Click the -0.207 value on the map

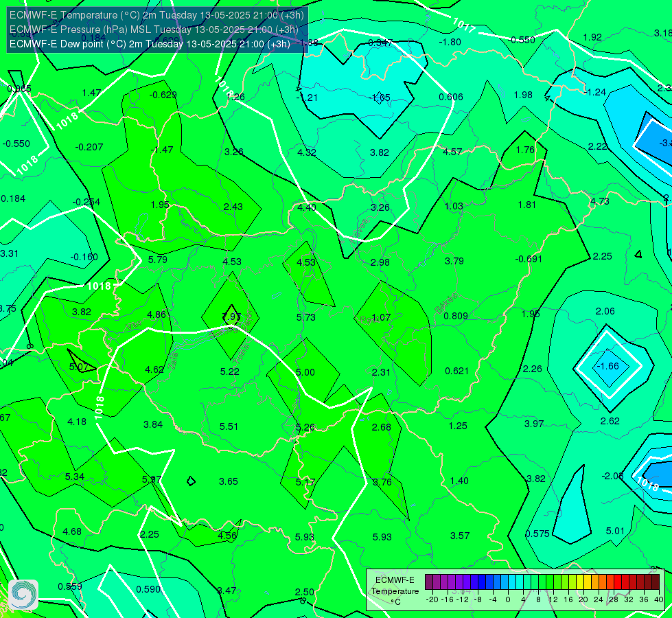(89, 147)
